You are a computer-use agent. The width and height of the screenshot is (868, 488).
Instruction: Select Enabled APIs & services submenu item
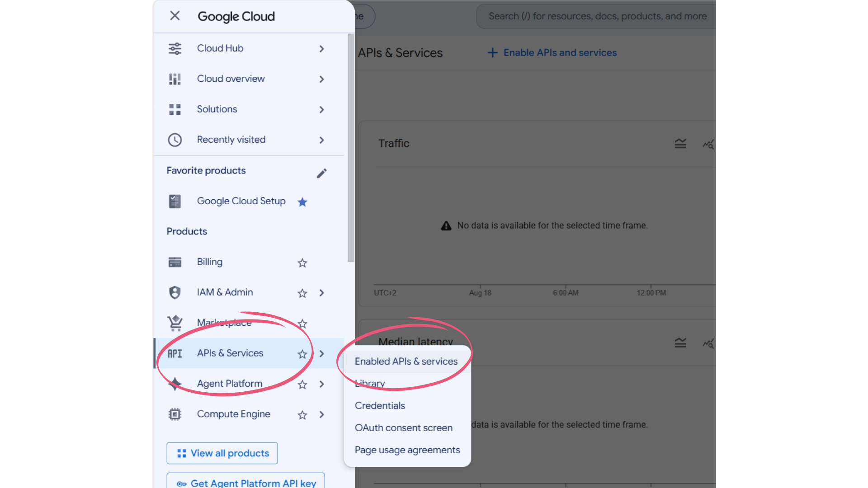tap(407, 361)
